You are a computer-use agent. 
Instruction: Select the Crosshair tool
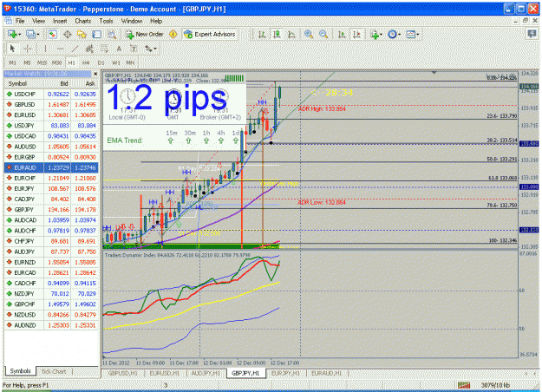(x=28, y=49)
